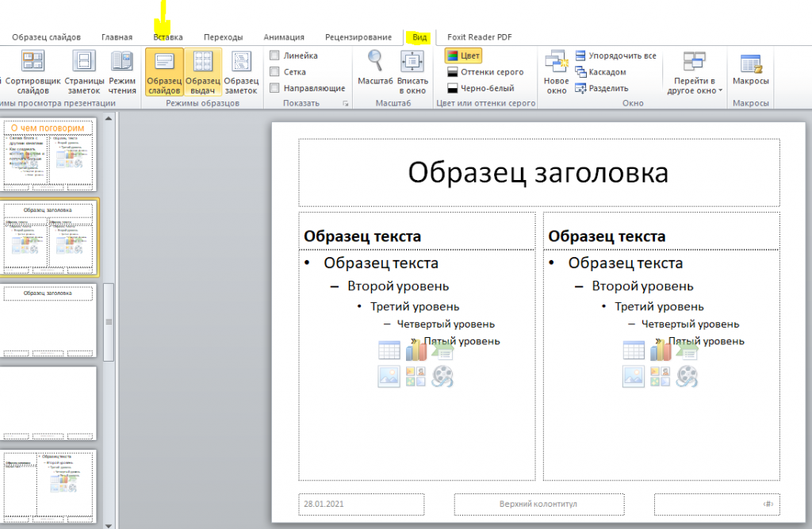Open Reading view (Режим чтения)
The height and width of the screenshot is (529, 812).
pyautogui.click(x=122, y=72)
